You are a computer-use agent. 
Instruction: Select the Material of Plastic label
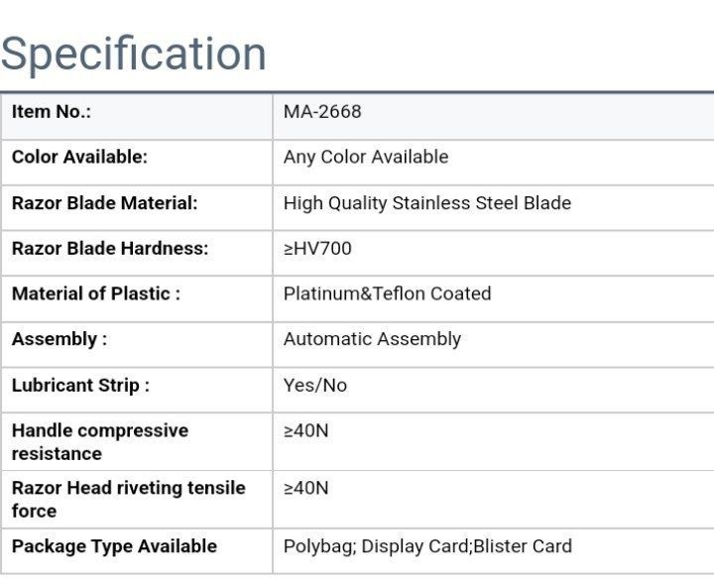(x=96, y=294)
